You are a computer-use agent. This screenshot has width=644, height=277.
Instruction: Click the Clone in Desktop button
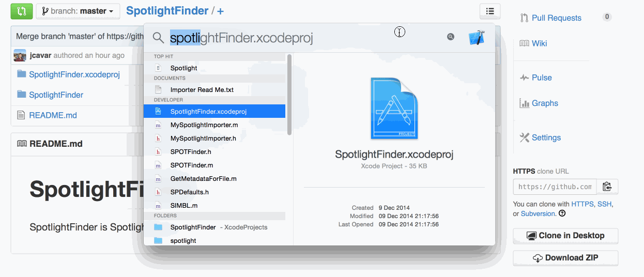pos(565,236)
